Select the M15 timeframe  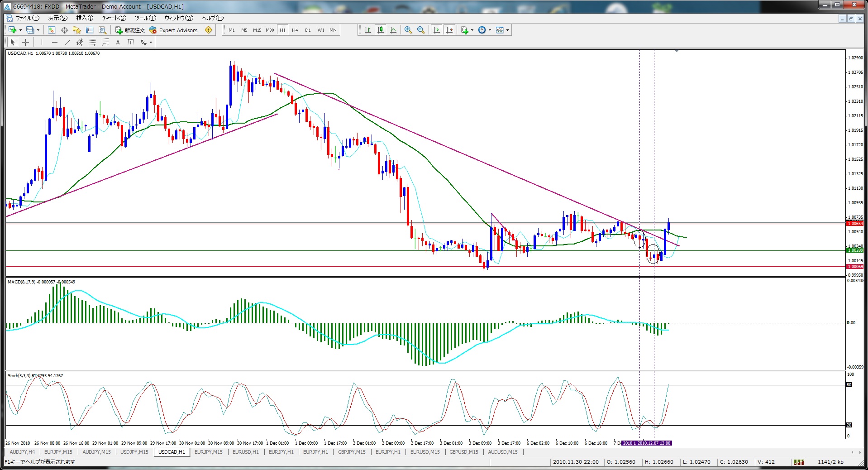coord(257,30)
